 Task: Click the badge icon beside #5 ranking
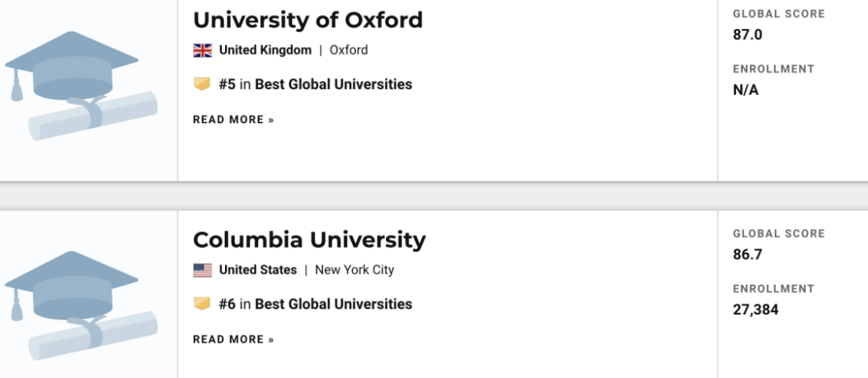point(202,84)
